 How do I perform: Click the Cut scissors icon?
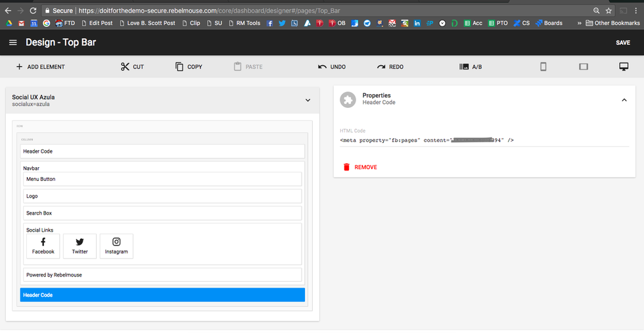[125, 66]
